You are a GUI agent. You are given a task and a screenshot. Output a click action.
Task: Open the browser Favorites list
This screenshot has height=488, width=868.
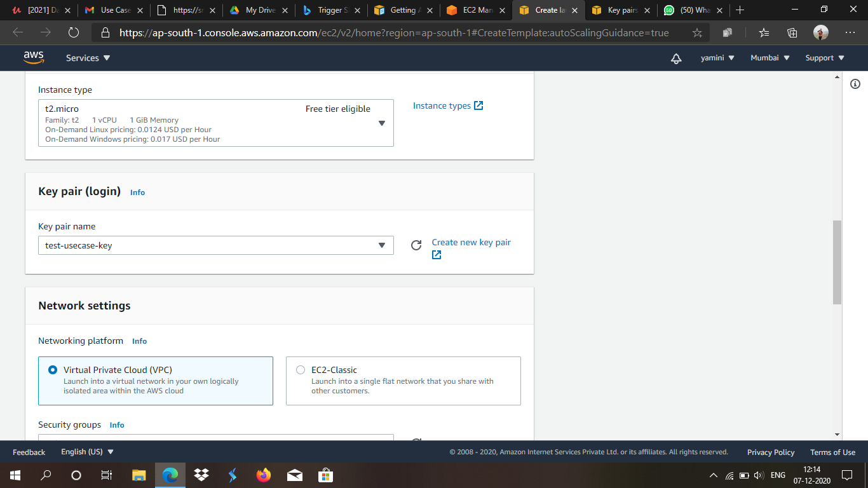pyautogui.click(x=764, y=32)
